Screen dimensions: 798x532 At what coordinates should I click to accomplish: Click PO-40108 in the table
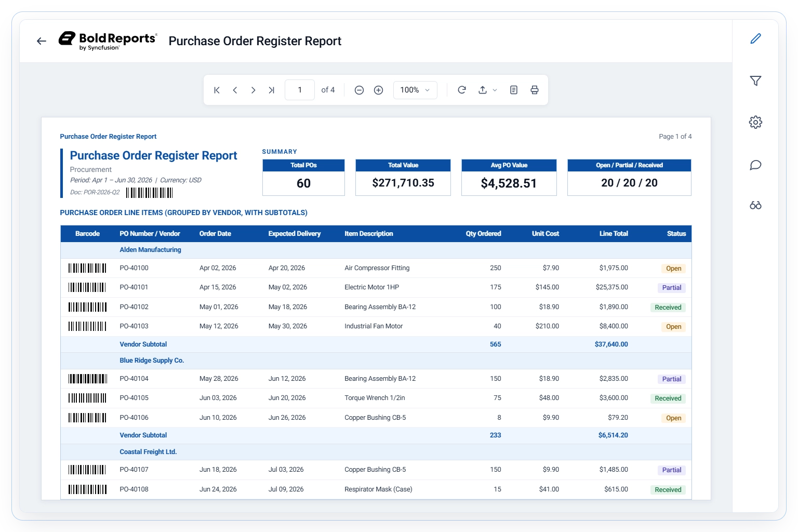click(x=134, y=489)
